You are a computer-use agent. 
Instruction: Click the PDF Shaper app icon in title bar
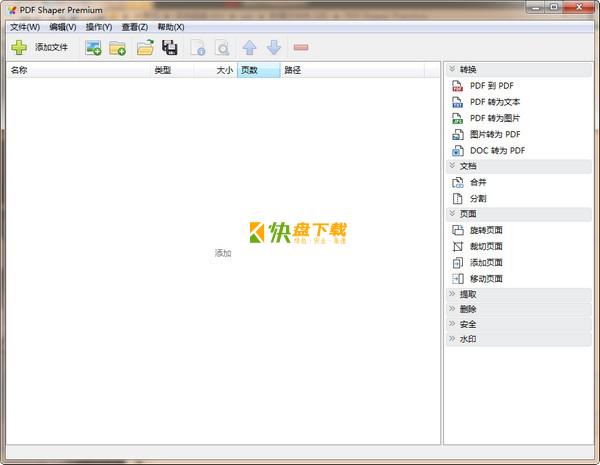pos(12,10)
